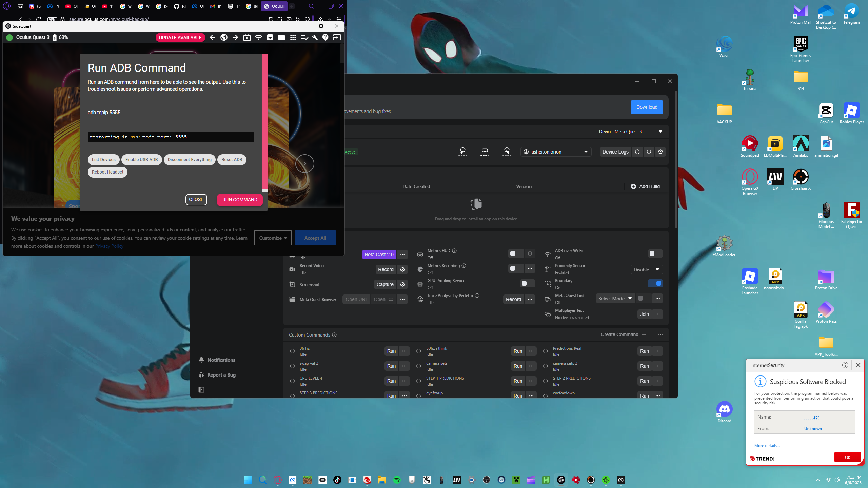This screenshot has width=868, height=488.
Task: Open Meta Quest Link Select Mode dropdown
Action: click(615, 299)
